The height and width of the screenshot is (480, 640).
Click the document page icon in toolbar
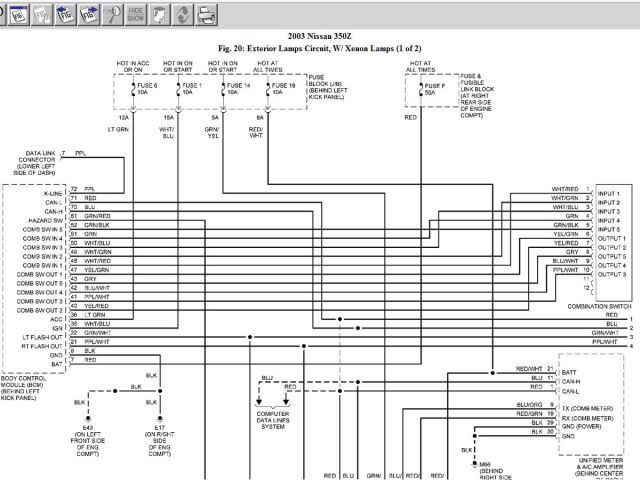[161, 14]
